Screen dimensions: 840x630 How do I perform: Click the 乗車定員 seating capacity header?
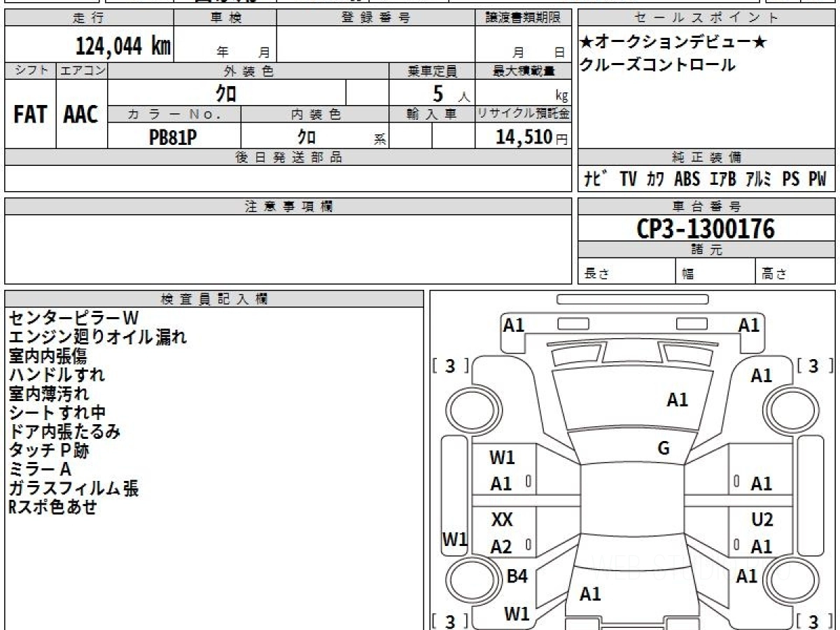(432, 71)
